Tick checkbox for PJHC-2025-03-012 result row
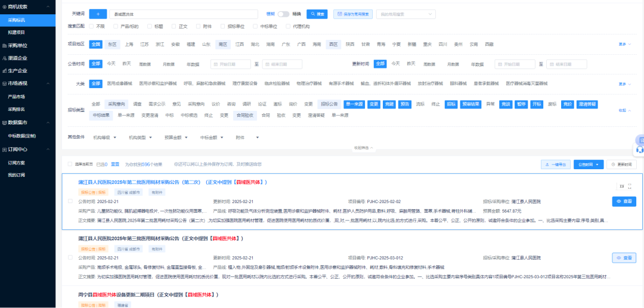The height and width of the screenshot is (308, 644). tap(70, 257)
